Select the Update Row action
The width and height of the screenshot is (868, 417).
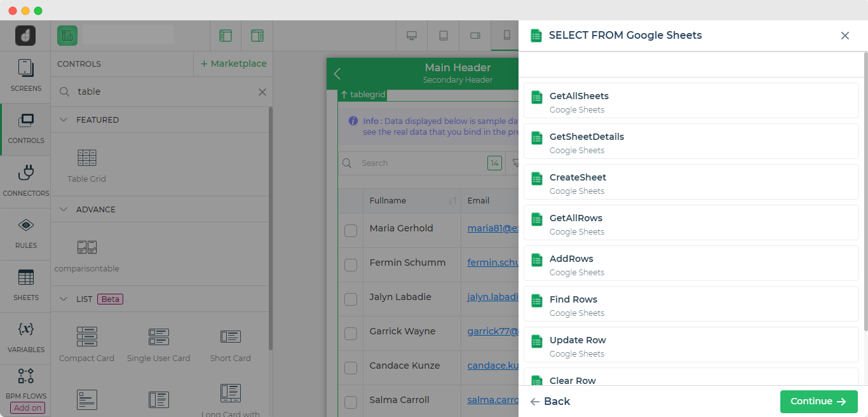click(691, 345)
